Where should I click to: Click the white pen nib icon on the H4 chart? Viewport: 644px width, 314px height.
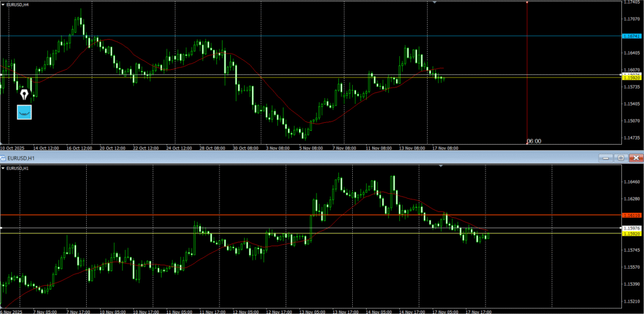point(25,94)
